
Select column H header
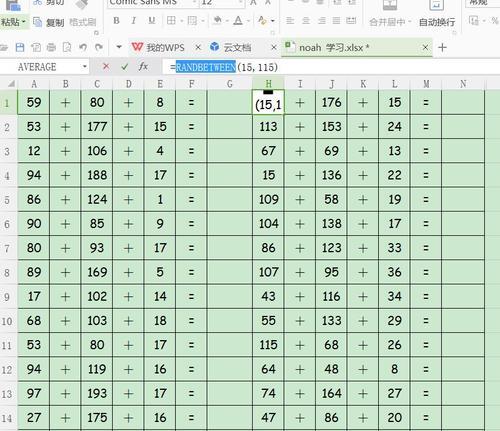(x=268, y=84)
